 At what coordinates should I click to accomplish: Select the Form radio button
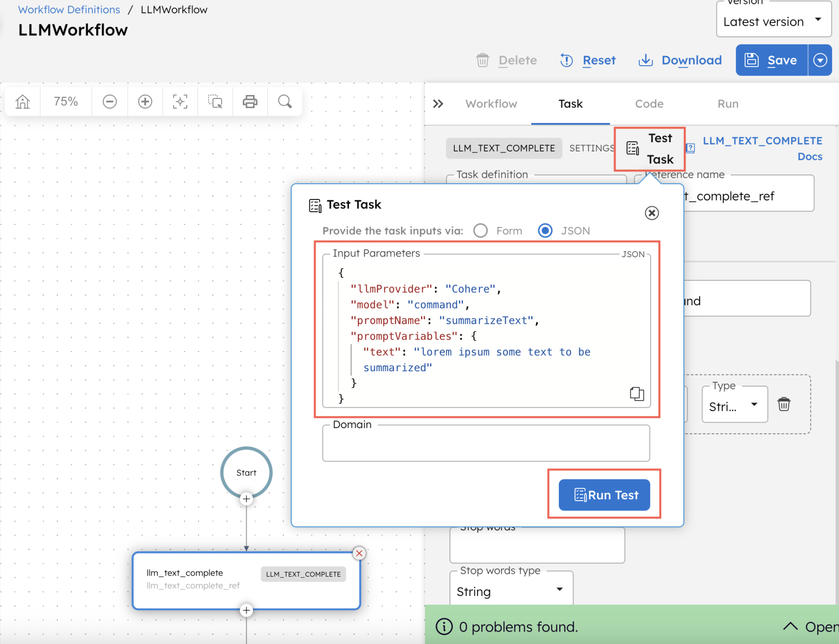pos(480,231)
